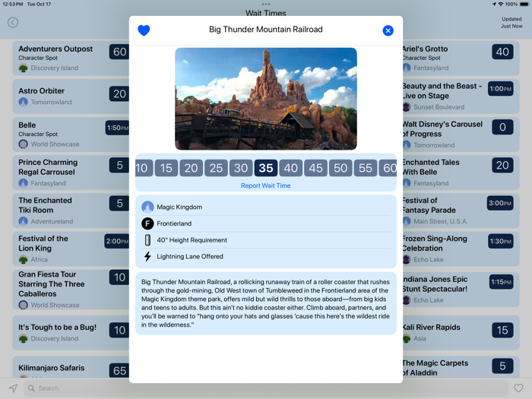Click Discovery Island tree icon under Tough Bug
The image size is (532, 399).
[x=23, y=339]
